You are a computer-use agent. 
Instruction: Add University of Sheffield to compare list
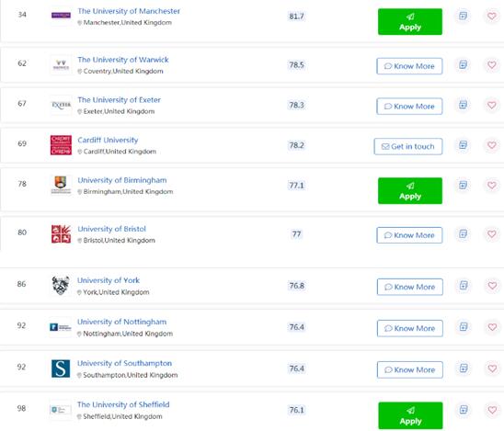[x=464, y=410]
